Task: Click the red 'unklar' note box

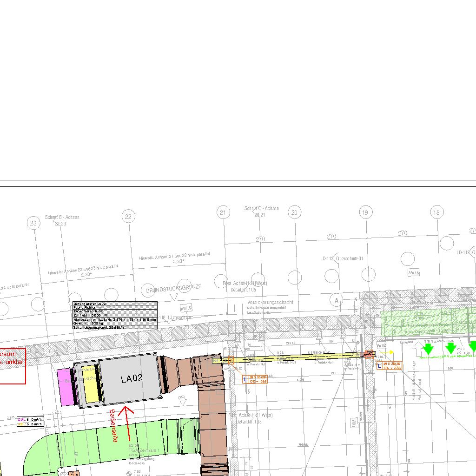Action: 12,366
